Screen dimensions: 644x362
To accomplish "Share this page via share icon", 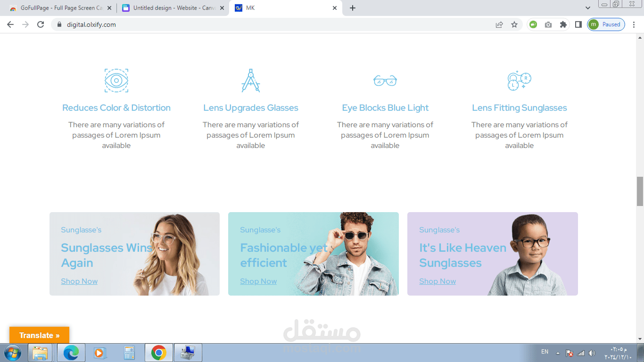I will 499,25.
